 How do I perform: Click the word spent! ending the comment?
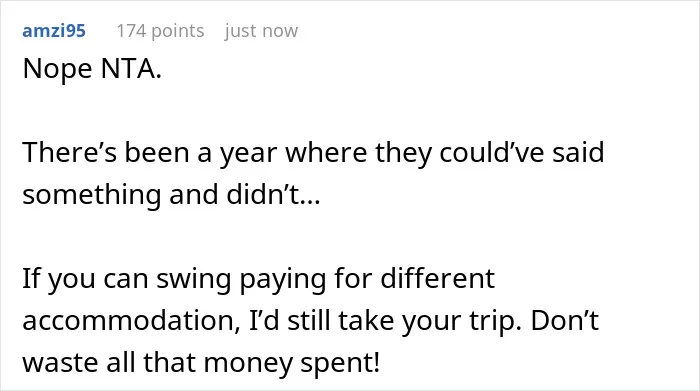pos(340,363)
